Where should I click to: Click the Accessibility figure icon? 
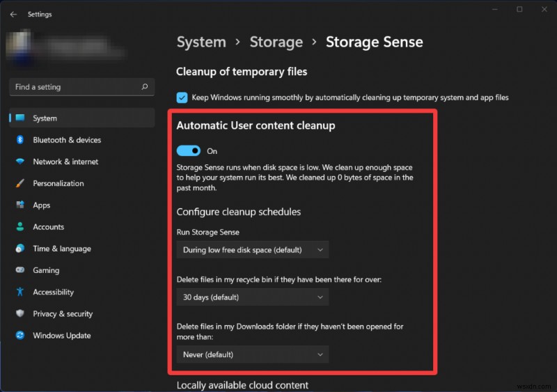20,292
